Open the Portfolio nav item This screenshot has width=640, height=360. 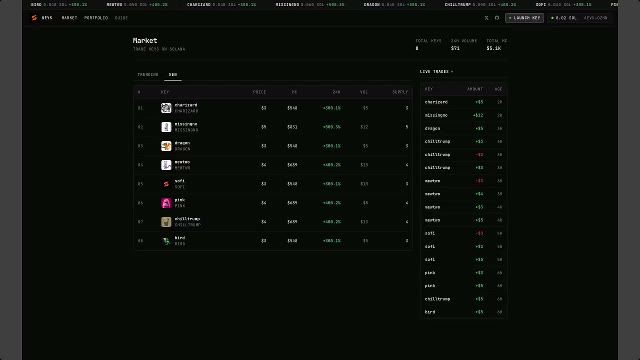coord(96,18)
